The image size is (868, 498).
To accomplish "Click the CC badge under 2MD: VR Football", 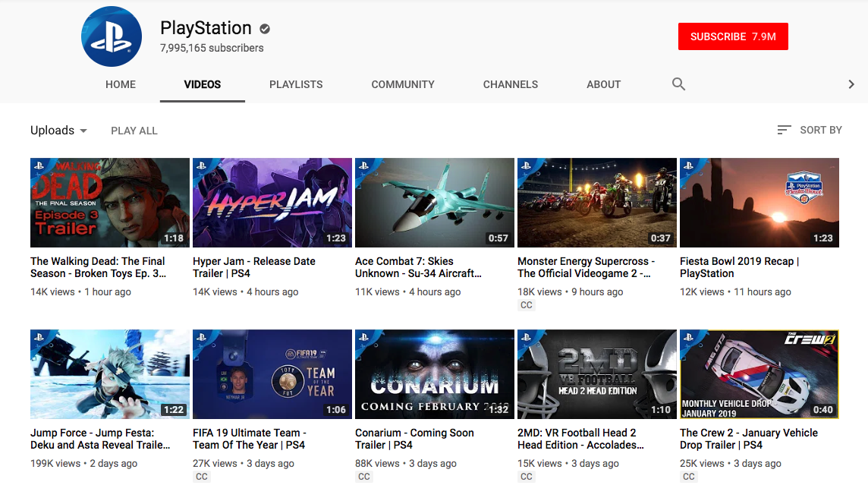I will tap(527, 477).
